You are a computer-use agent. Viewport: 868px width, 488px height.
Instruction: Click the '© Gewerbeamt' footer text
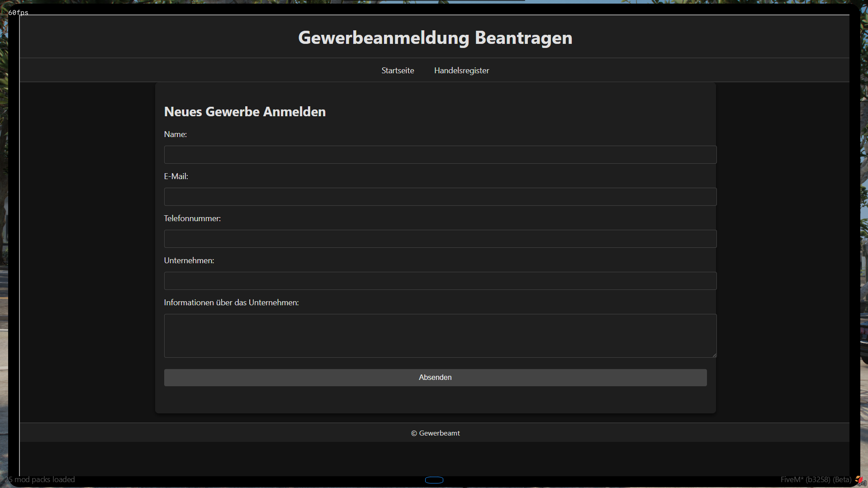[435, 433]
